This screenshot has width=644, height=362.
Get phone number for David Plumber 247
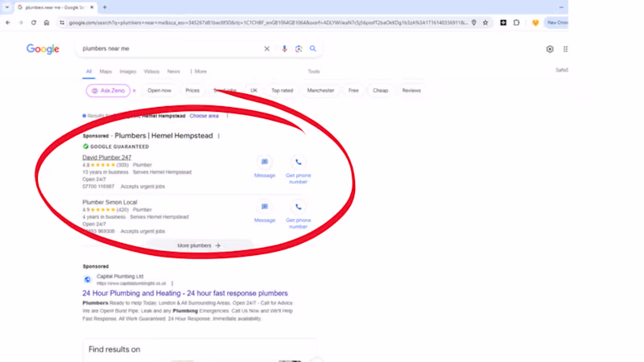pos(298,170)
